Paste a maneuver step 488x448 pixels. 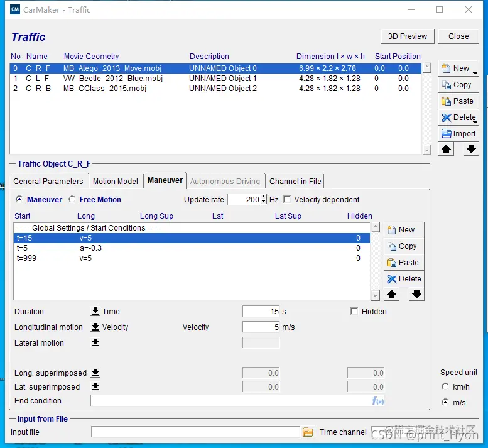(x=404, y=263)
